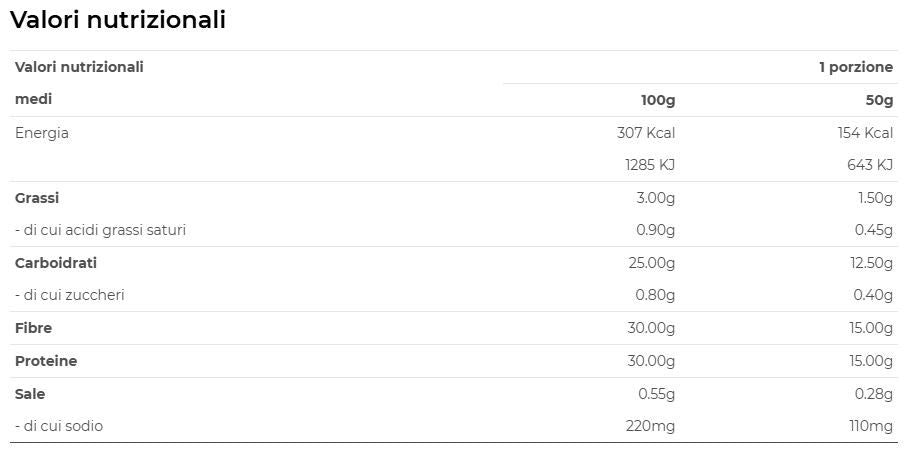Select the Sale row label
Image resolution: width=914 pixels, height=473 pixels.
(30, 394)
